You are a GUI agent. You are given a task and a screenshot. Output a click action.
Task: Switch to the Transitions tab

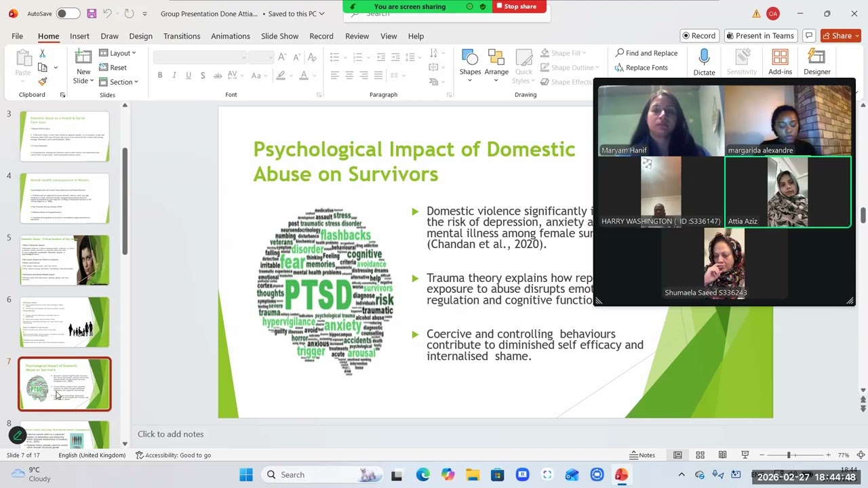[x=182, y=36]
